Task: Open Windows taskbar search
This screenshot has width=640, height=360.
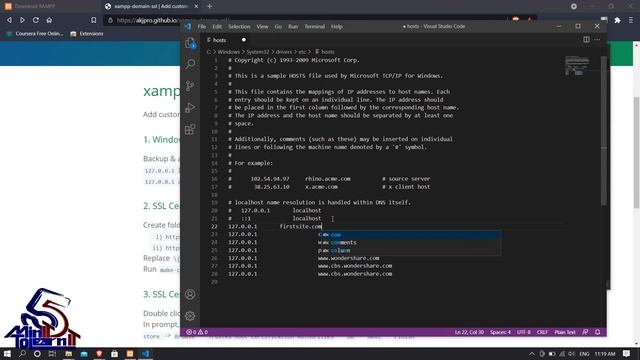Action: point(22,353)
